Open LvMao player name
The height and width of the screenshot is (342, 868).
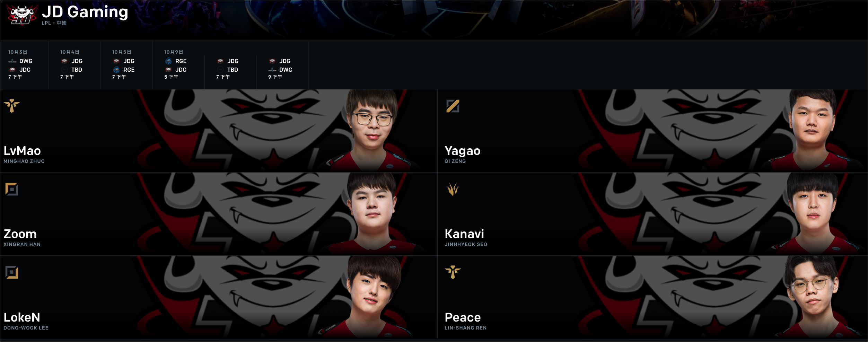click(22, 151)
